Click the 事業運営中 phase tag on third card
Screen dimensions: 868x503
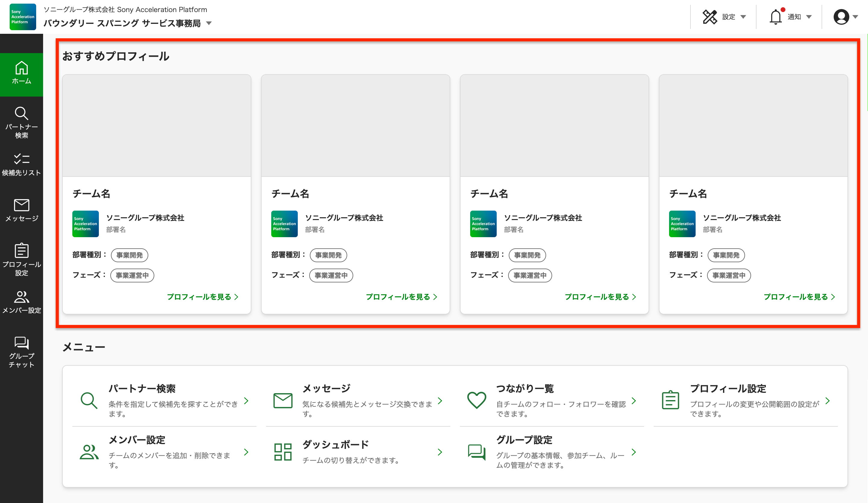tap(530, 275)
